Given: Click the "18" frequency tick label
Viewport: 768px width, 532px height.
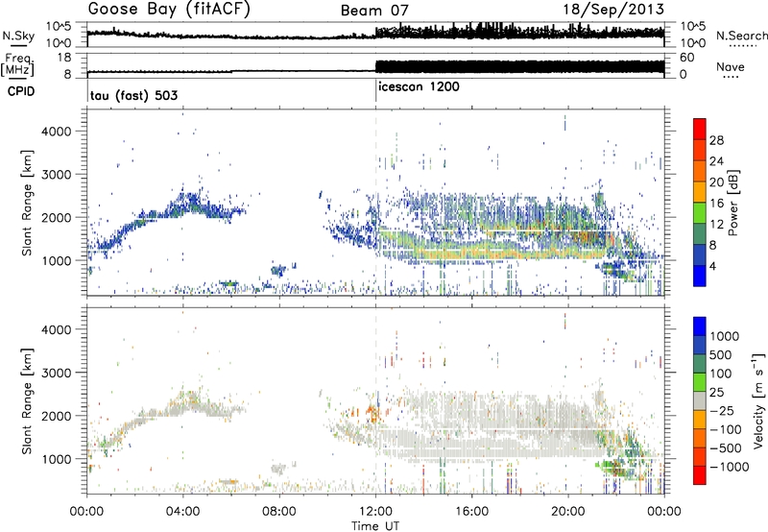Looking at the screenshot, I should [64, 58].
